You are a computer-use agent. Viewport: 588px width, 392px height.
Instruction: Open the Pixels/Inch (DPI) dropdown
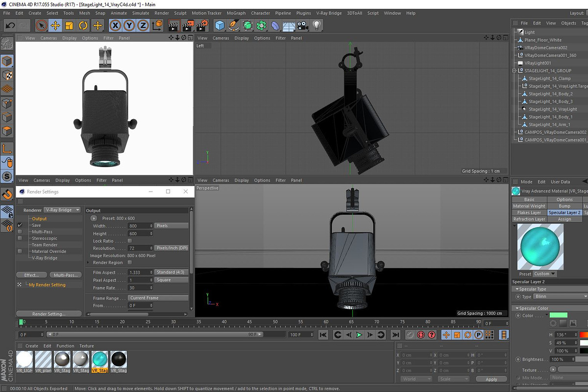[x=171, y=248]
